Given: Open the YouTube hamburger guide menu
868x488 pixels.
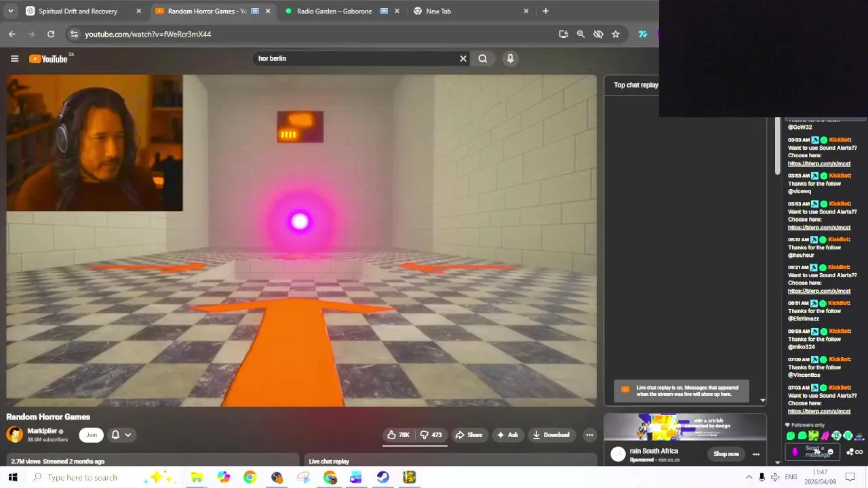Looking at the screenshot, I should click(x=14, y=58).
